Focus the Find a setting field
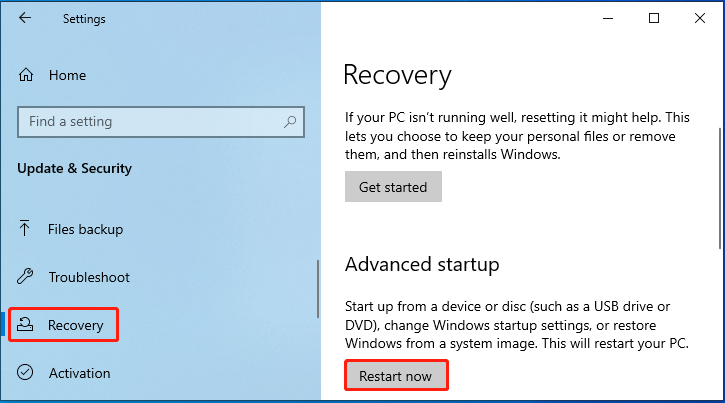Screen dimensions: 725x403 (161, 122)
